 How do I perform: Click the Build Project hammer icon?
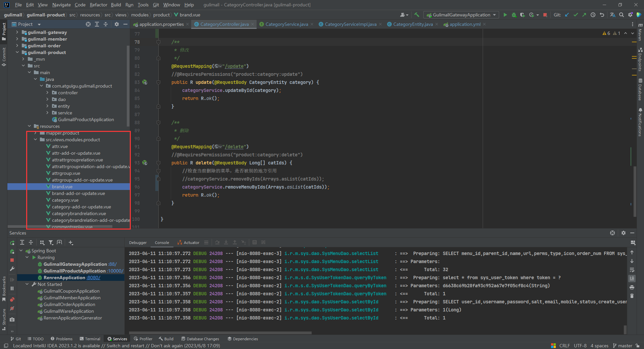(417, 15)
